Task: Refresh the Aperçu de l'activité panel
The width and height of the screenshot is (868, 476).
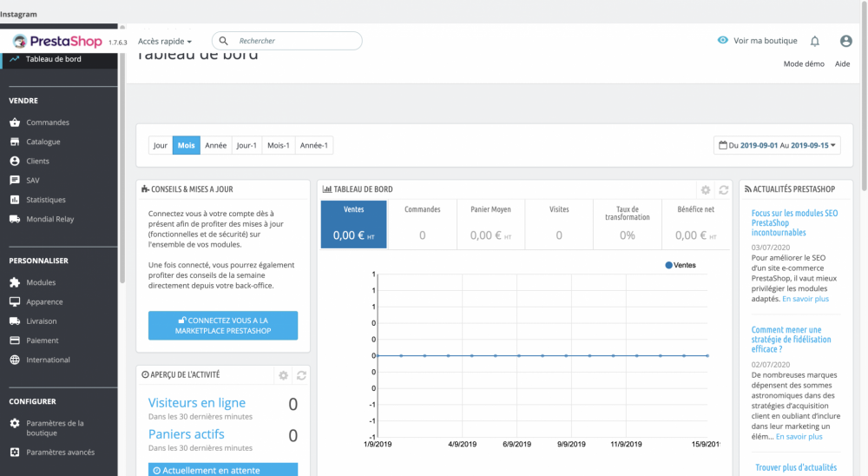Action: (301, 375)
